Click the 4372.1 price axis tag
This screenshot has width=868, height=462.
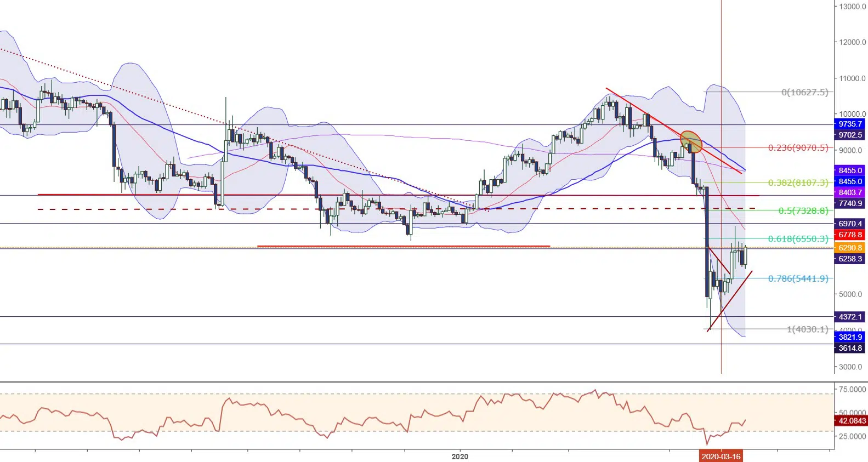tap(850, 317)
